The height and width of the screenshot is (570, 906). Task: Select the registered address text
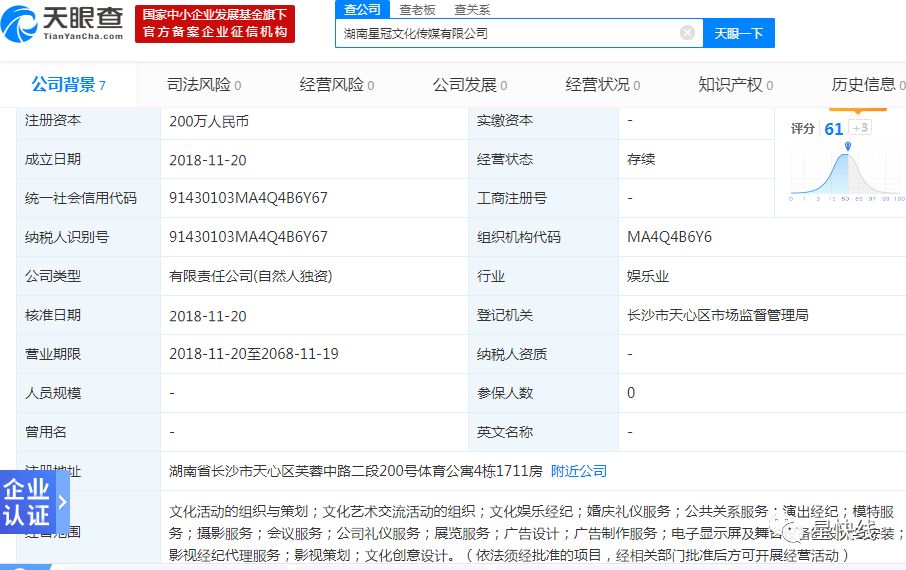point(355,471)
